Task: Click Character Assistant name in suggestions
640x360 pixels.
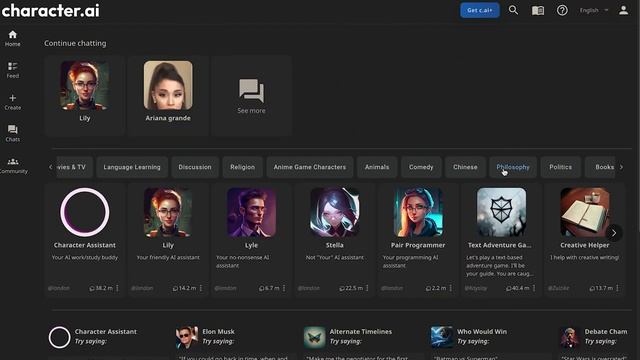Action: pyautogui.click(x=106, y=332)
